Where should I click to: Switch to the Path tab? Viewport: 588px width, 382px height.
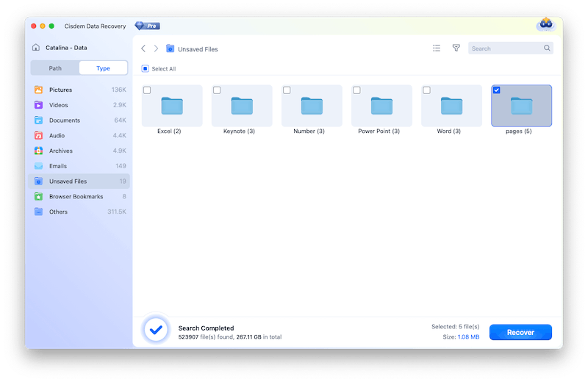(x=55, y=68)
